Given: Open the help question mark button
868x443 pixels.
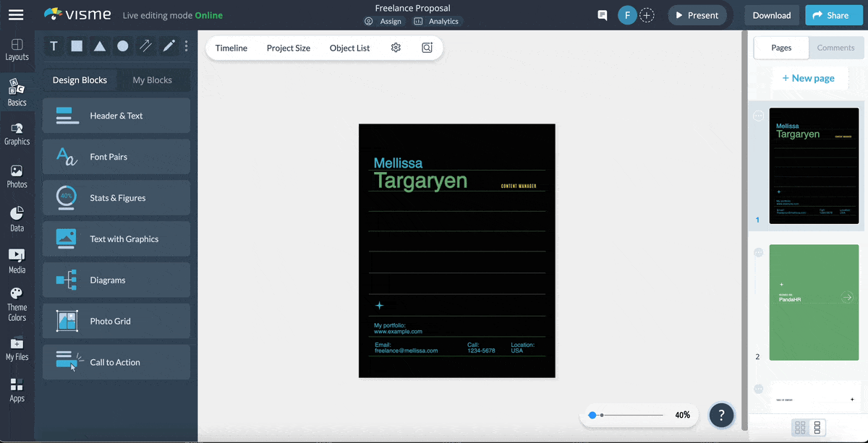Looking at the screenshot, I should click(x=721, y=415).
